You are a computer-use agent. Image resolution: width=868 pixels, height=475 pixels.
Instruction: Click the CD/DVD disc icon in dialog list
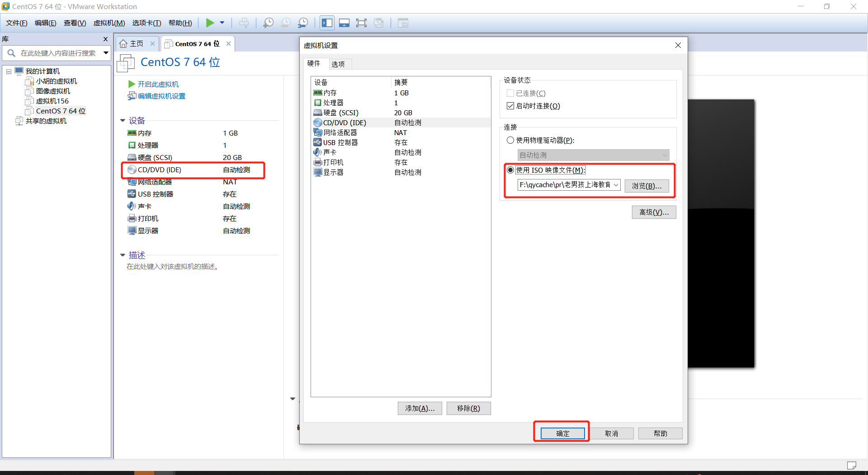[318, 122]
